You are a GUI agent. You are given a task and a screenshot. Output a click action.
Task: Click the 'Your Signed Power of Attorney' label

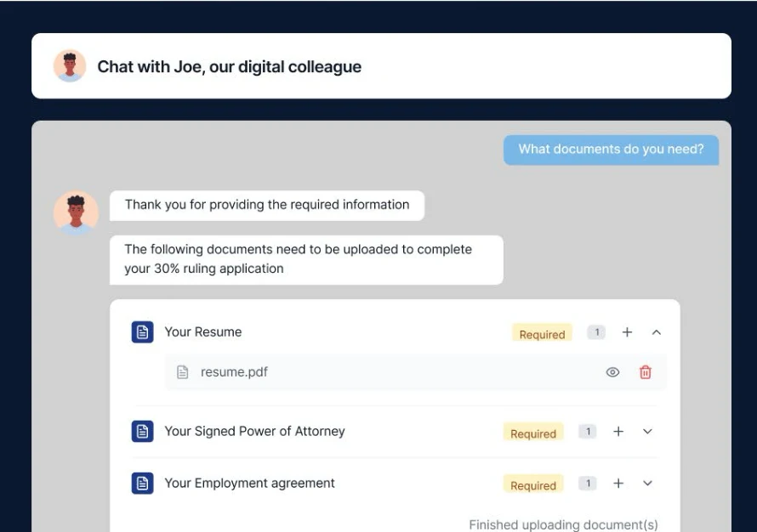tap(255, 431)
